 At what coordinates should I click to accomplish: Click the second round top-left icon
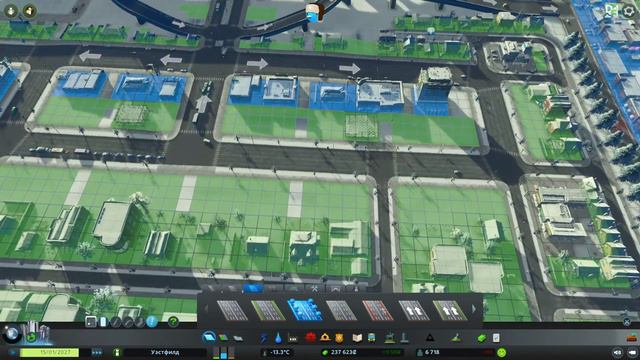[x=29, y=11]
